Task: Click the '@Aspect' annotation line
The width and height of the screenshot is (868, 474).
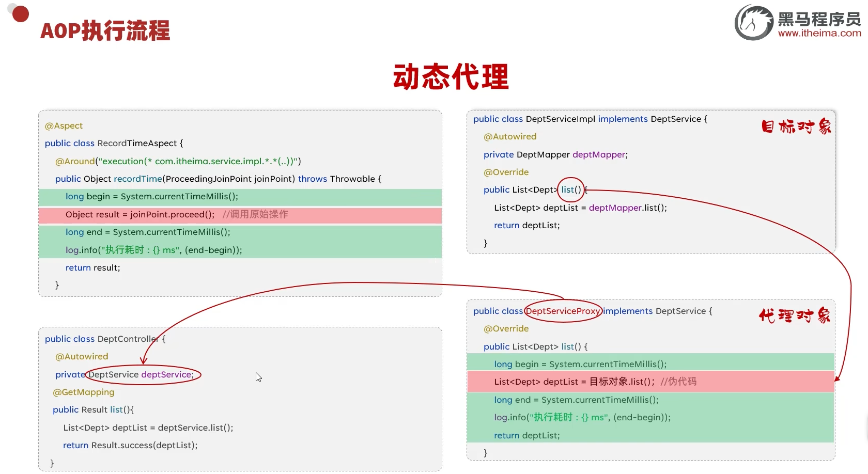Action: (x=64, y=125)
